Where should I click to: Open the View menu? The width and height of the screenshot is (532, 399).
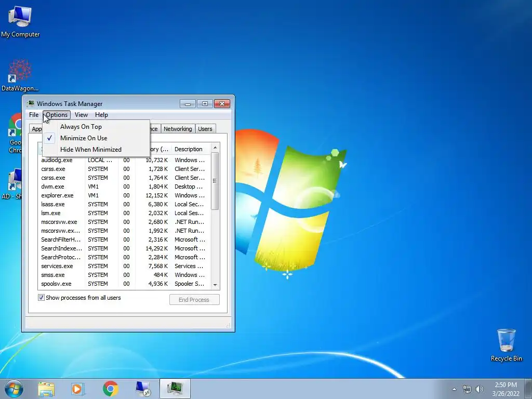pos(81,115)
